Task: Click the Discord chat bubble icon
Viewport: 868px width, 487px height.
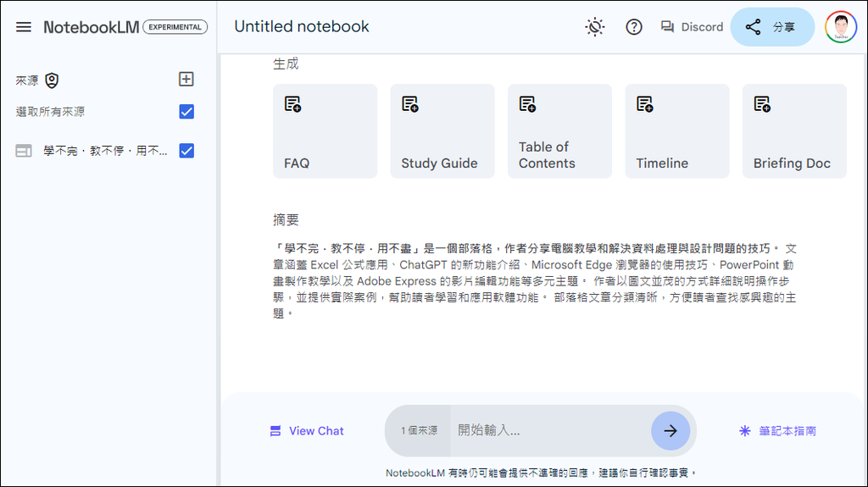Action: tap(668, 26)
